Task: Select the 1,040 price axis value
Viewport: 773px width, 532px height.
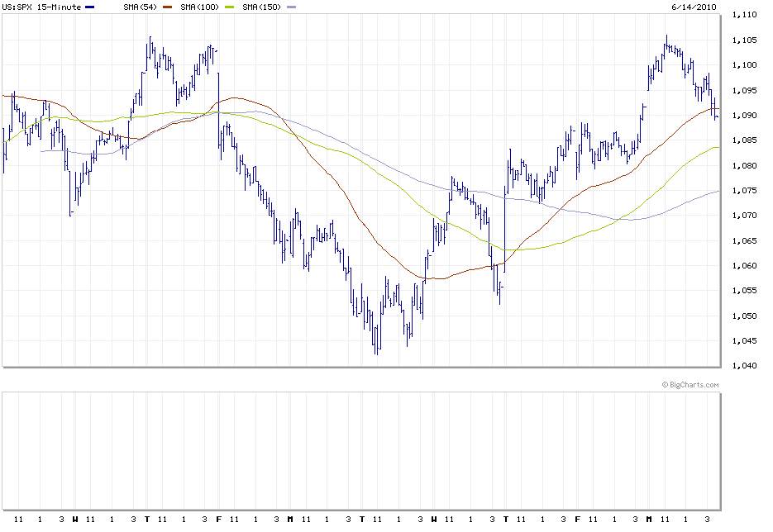Action: click(744, 365)
